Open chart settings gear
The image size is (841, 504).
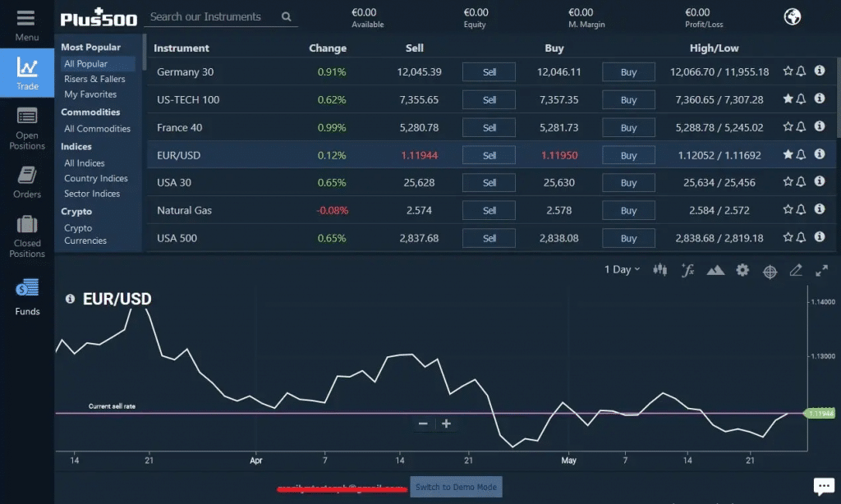[x=742, y=270]
